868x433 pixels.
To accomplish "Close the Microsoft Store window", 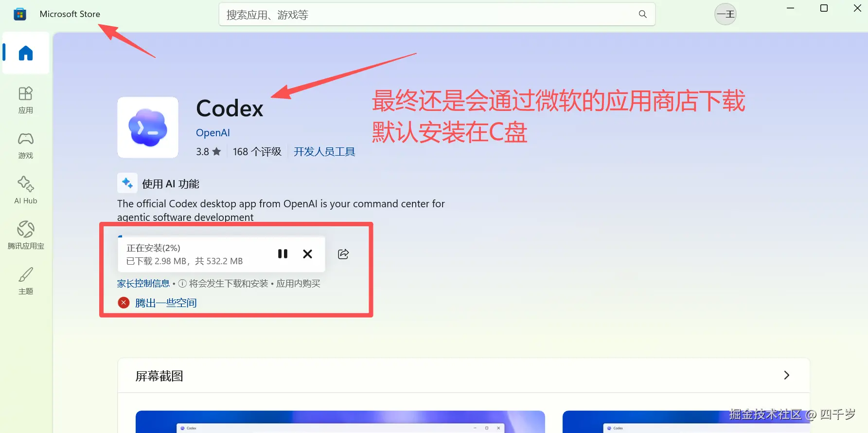I will 857,8.
